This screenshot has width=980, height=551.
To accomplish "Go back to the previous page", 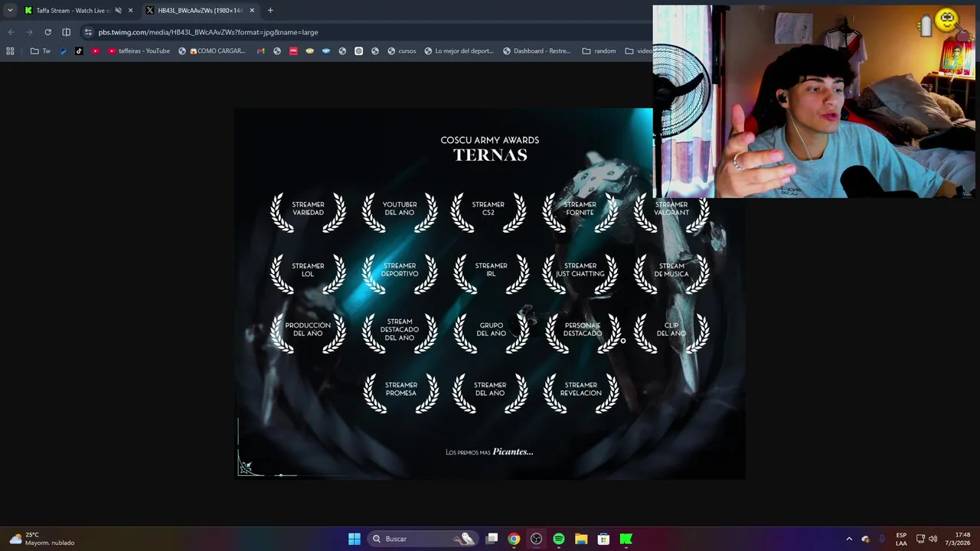I will pyautogui.click(x=11, y=32).
